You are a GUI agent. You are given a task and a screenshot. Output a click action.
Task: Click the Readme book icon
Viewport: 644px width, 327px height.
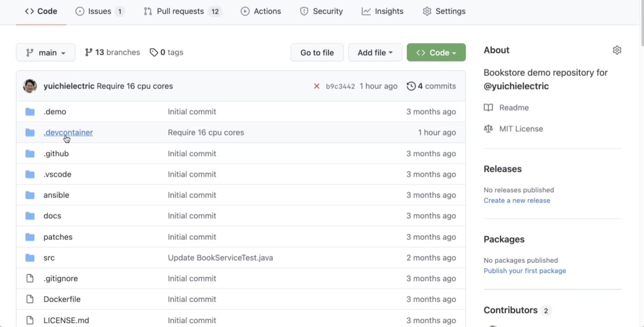tap(488, 107)
